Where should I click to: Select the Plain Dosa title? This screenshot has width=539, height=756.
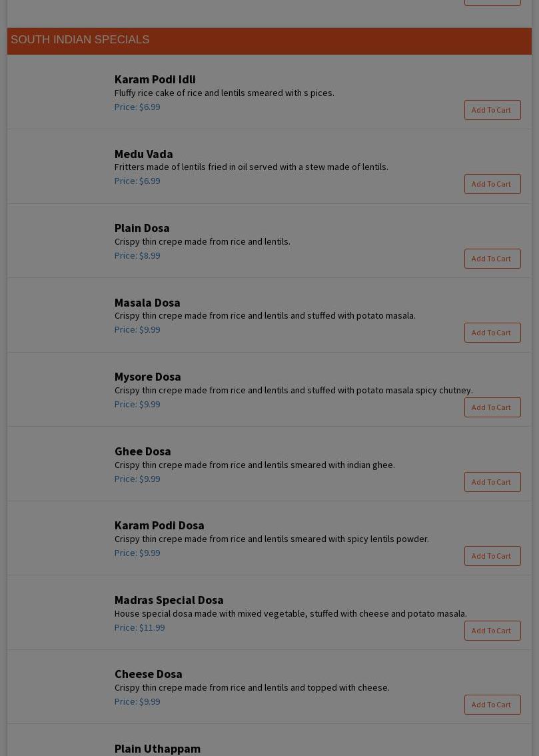[x=142, y=228]
